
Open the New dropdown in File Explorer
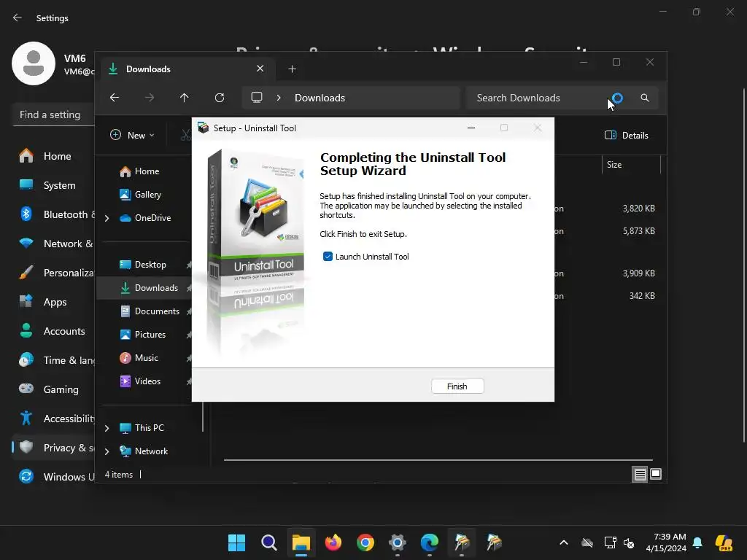[x=133, y=135]
